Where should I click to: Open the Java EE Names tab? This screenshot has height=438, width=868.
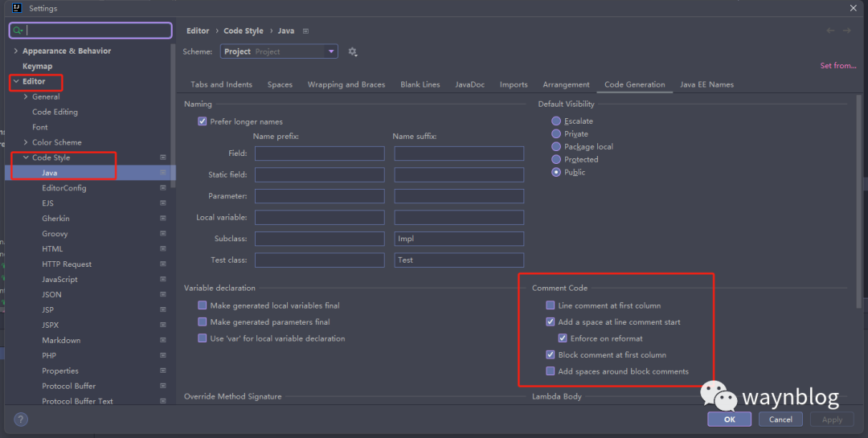point(707,84)
